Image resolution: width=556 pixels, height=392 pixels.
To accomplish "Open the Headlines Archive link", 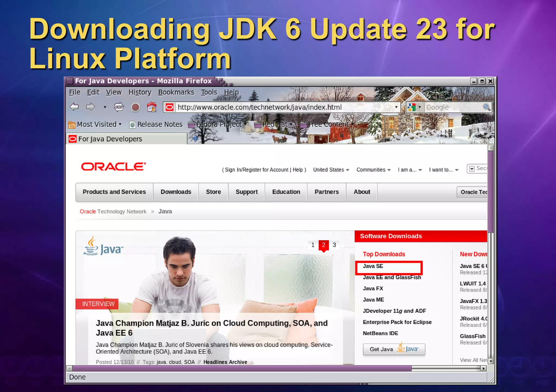I will [225, 362].
